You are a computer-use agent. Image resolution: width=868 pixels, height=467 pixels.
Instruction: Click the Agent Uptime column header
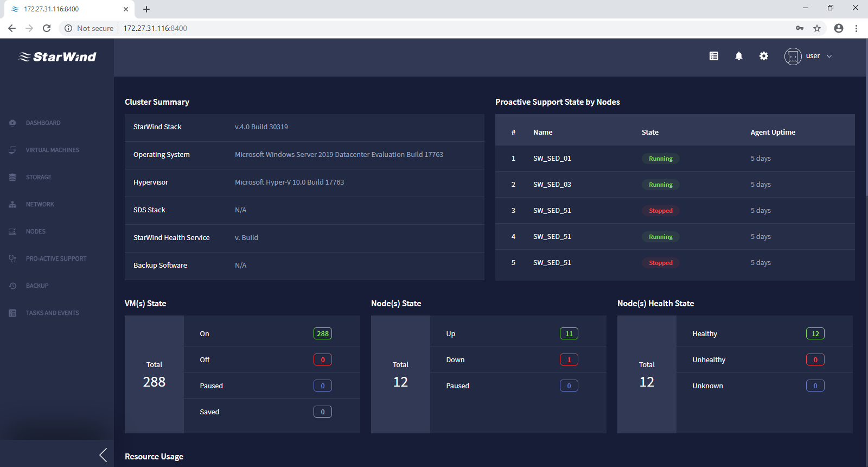click(x=773, y=132)
